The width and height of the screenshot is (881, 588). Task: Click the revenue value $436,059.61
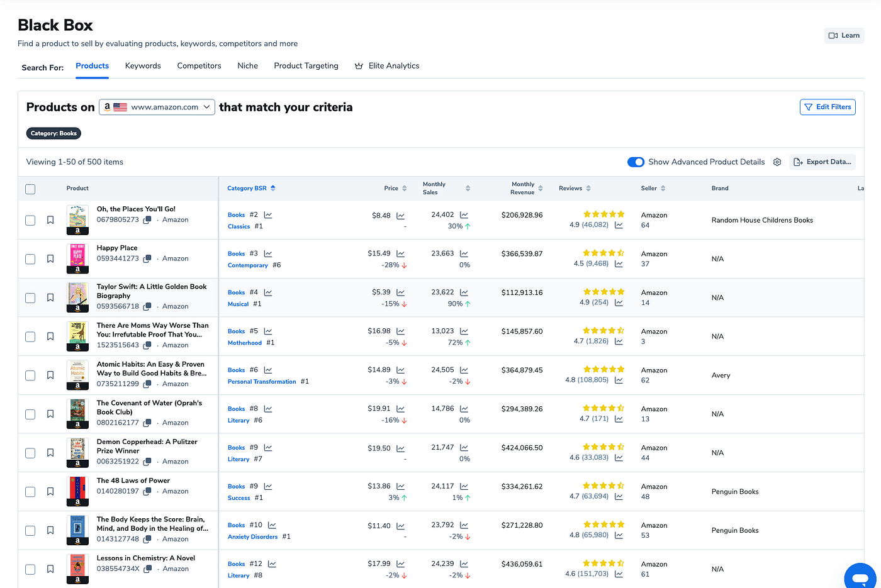(522, 564)
